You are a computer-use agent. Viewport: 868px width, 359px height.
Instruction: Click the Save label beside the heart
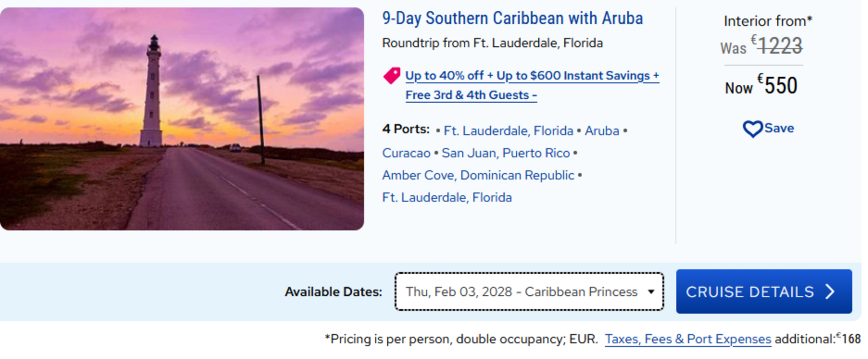coord(779,128)
